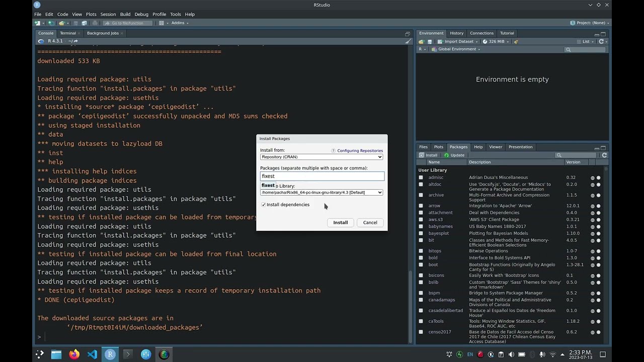This screenshot has width=644, height=362.
Task: Check the archive package checkbox
Action: (x=421, y=195)
